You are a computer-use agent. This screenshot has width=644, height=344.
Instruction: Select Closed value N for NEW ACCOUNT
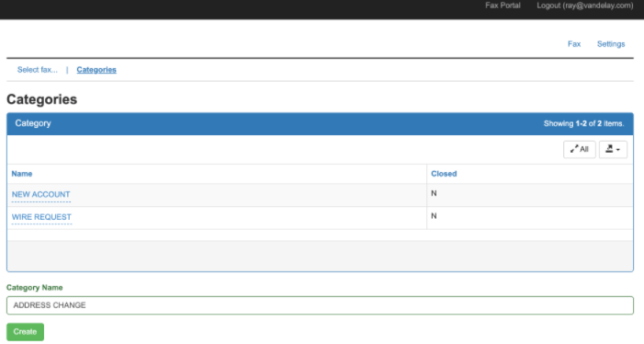pos(434,193)
